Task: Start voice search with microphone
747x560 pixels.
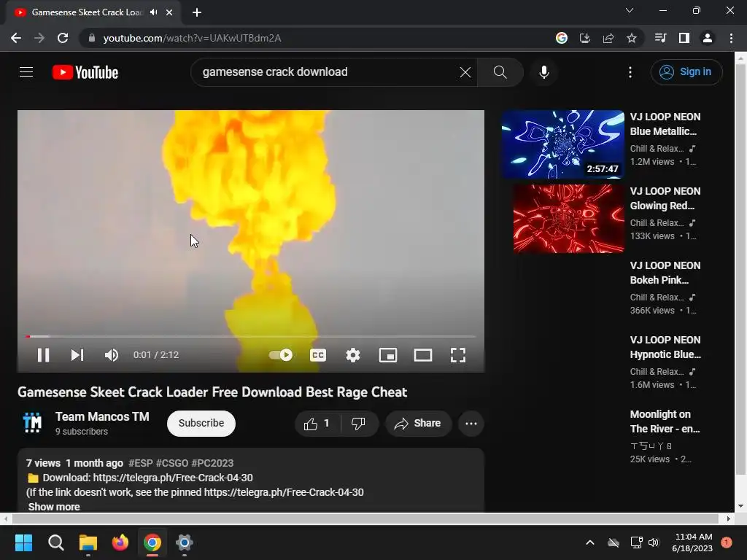Action: click(544, 72)
